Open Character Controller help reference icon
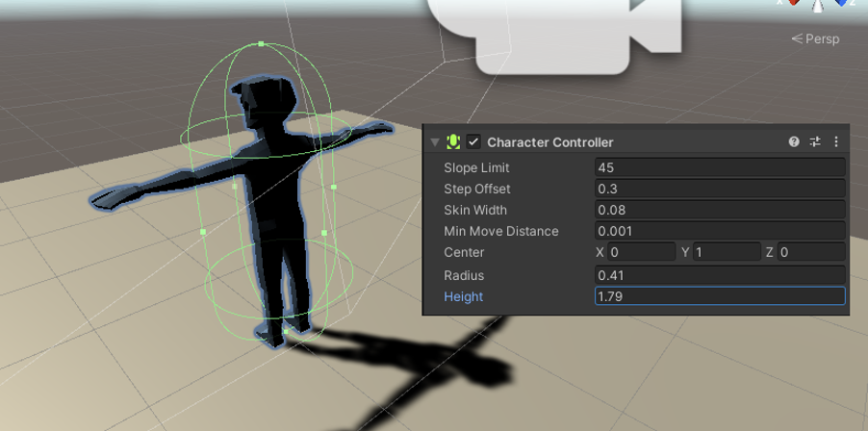Screen dimensions: 868x431 click(794, 142)
